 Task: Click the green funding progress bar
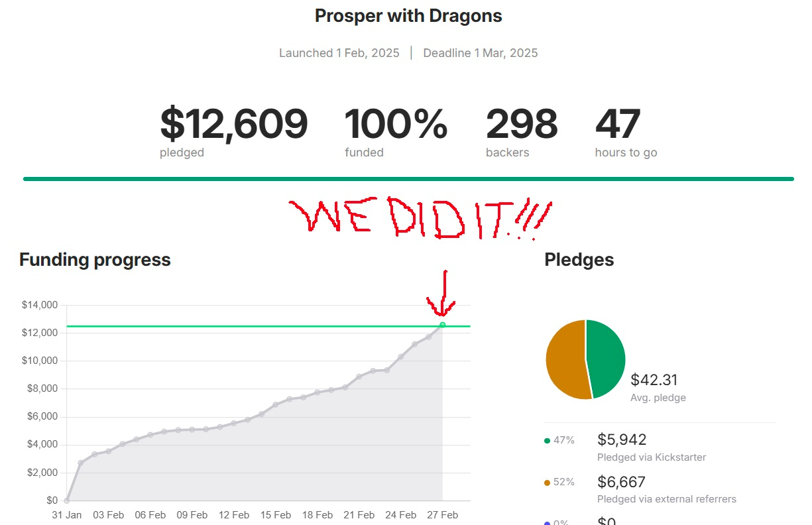pyautogui.click(x=408, y=179)
